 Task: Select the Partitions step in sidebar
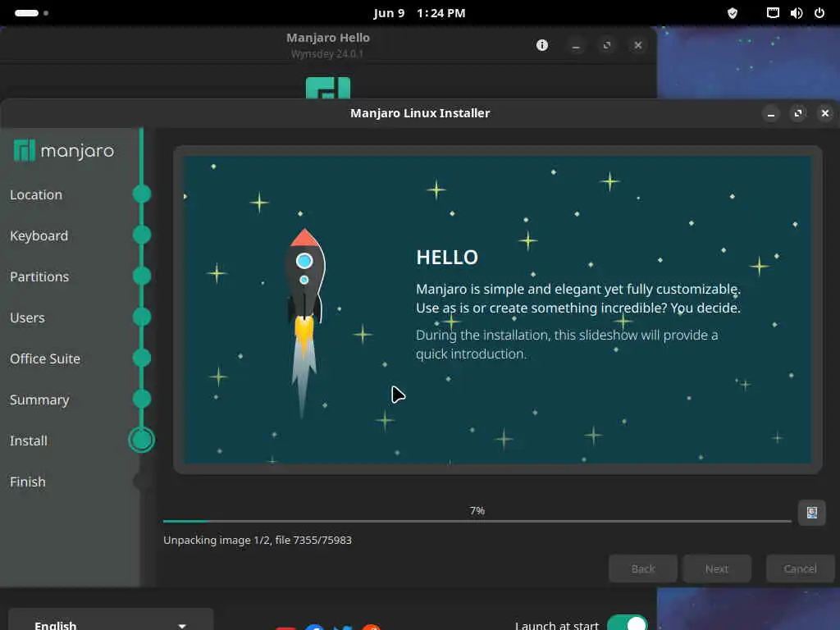coord(39,277)
